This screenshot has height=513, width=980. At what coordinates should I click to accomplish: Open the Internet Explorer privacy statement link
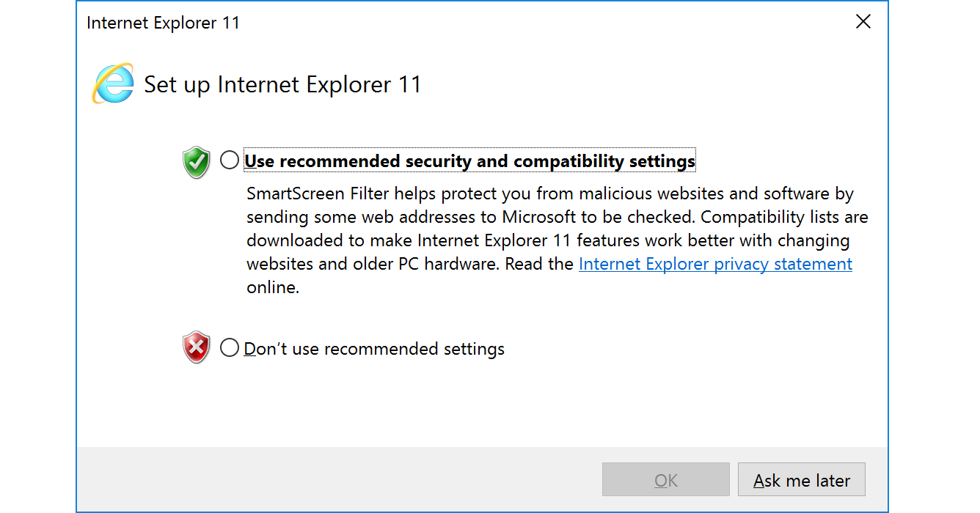tap(715, 264)
